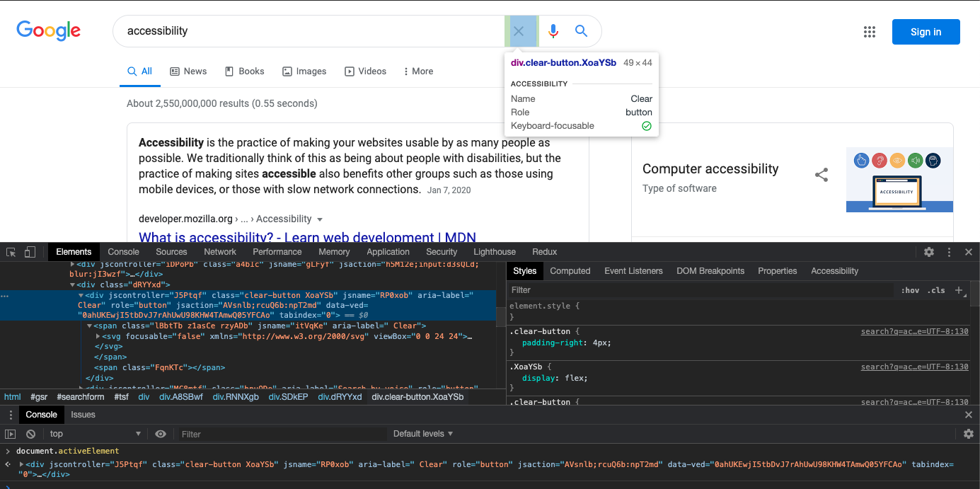
Task: Switch to the News search tab
Action: [188, 71]
